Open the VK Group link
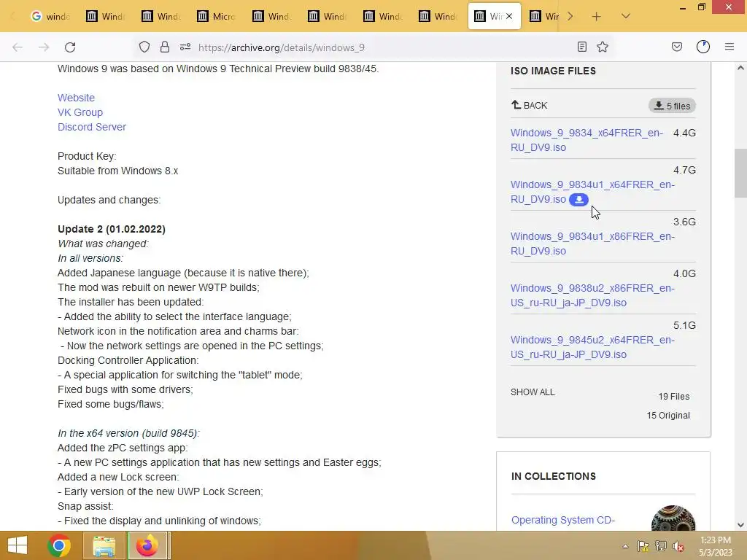 tap(80, 112)
